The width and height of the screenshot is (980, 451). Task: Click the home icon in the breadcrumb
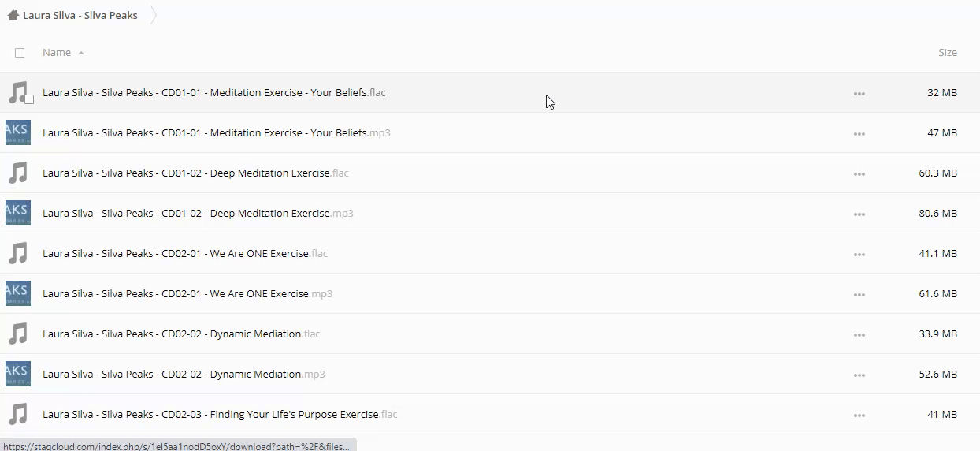click(x=13, y=15)
